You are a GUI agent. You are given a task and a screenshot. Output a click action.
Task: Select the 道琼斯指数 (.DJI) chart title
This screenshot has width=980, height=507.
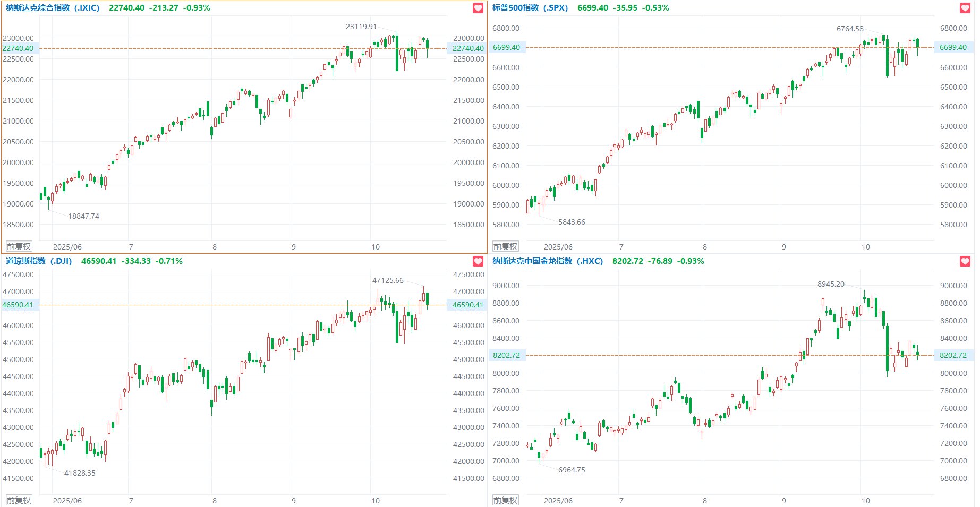[39, 261]
